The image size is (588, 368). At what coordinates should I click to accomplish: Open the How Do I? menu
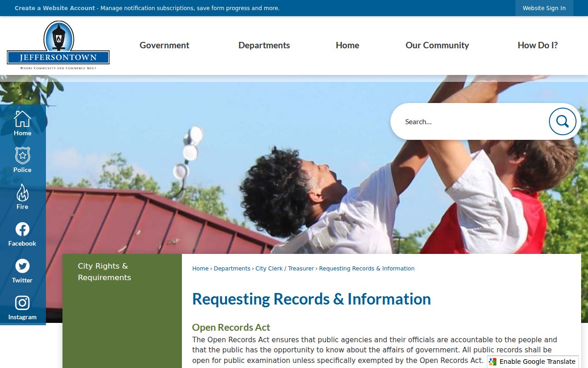(537, 45)
